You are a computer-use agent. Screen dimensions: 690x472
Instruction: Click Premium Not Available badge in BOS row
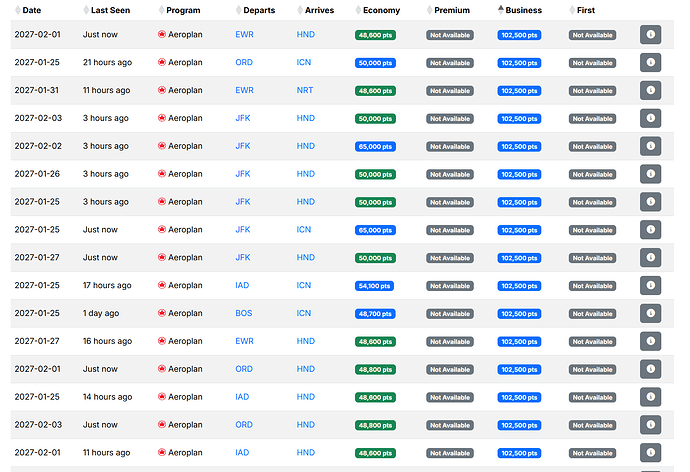click(450, 314)
